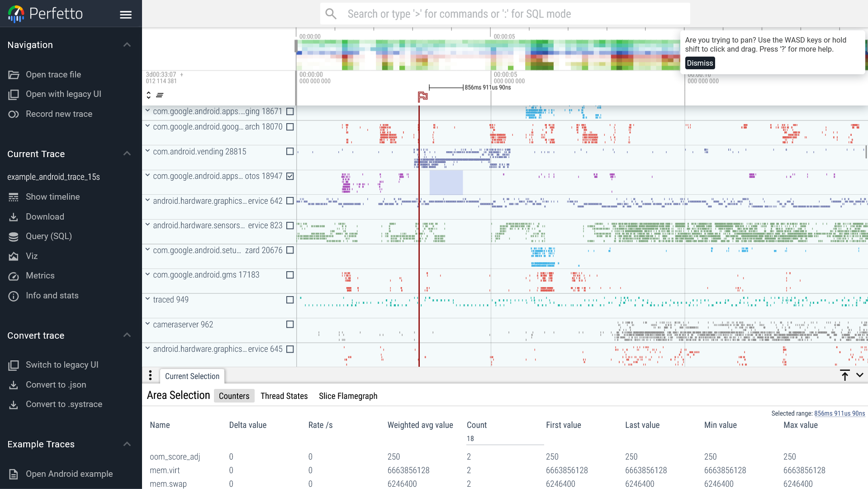Check the traced 949 checkbox

(290, 300)
